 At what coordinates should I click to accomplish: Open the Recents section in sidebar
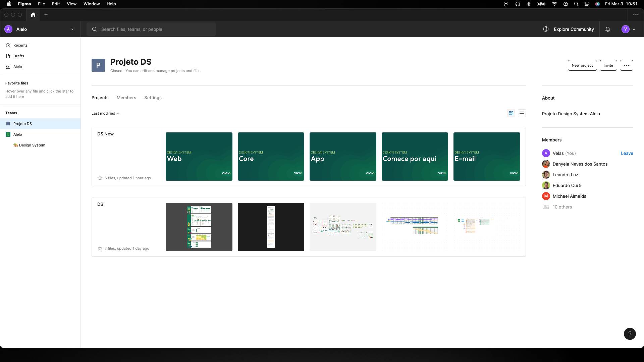pyautogui.click(x=20, y=45)
